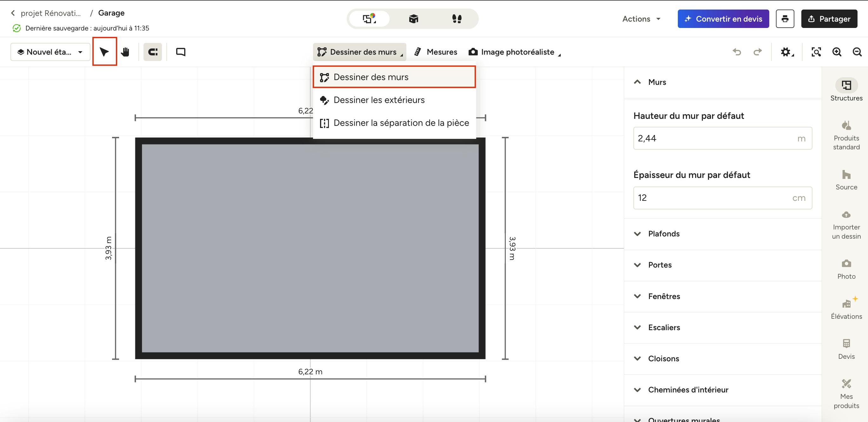This screenshot has width=868, height=422.
Task: Edit default wall thickness field 12
Action: 723,198
